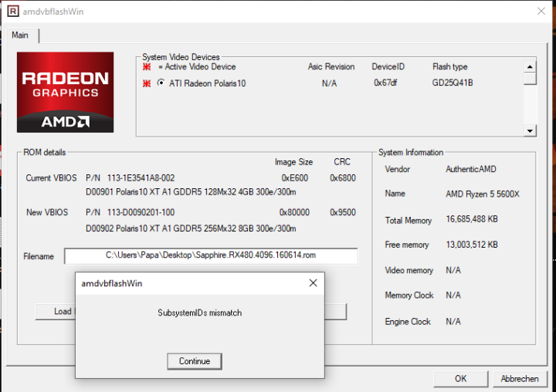Click the Load Image button

(56, 312)
